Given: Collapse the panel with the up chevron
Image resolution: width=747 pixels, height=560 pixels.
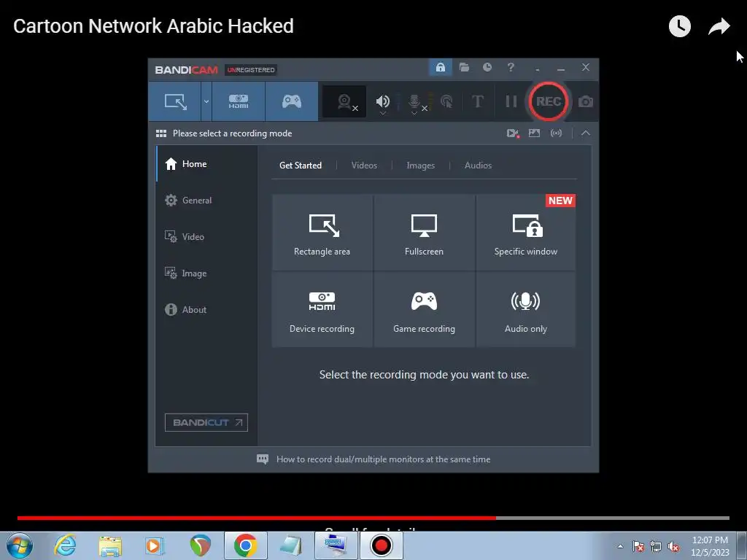Looking at the screenshot, I should (586, 133).
